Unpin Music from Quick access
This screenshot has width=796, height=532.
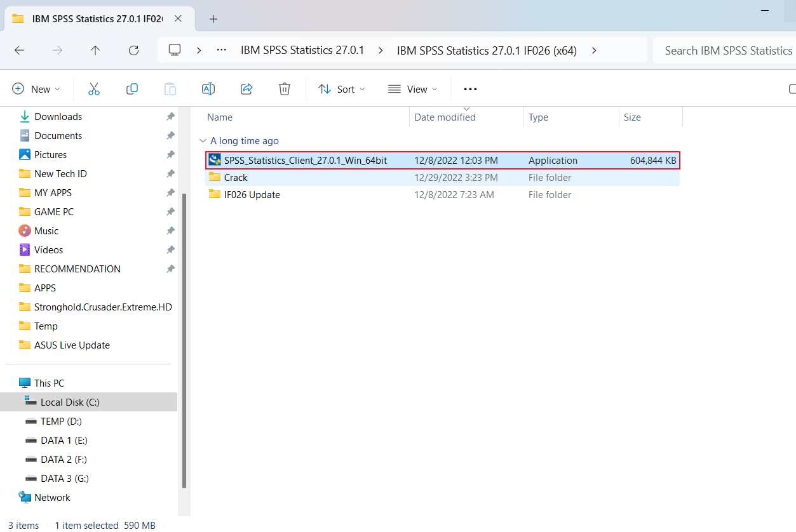pyautogui.click(x=170, y=230)
